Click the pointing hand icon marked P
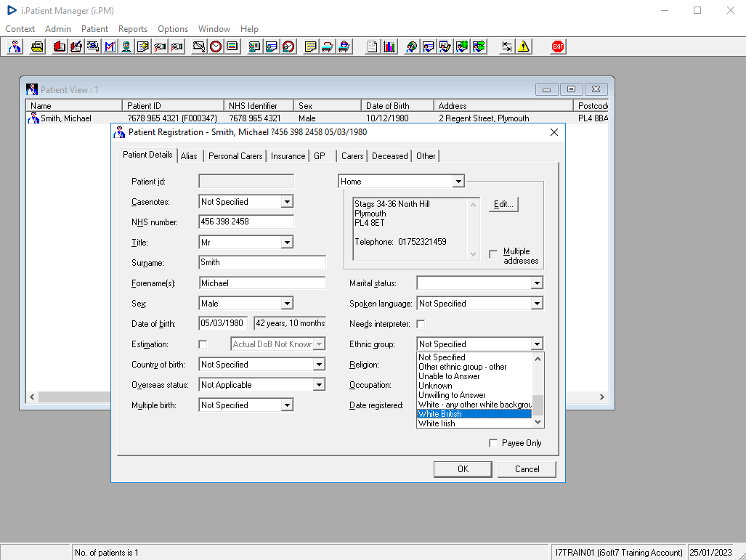 click(177, 46)
